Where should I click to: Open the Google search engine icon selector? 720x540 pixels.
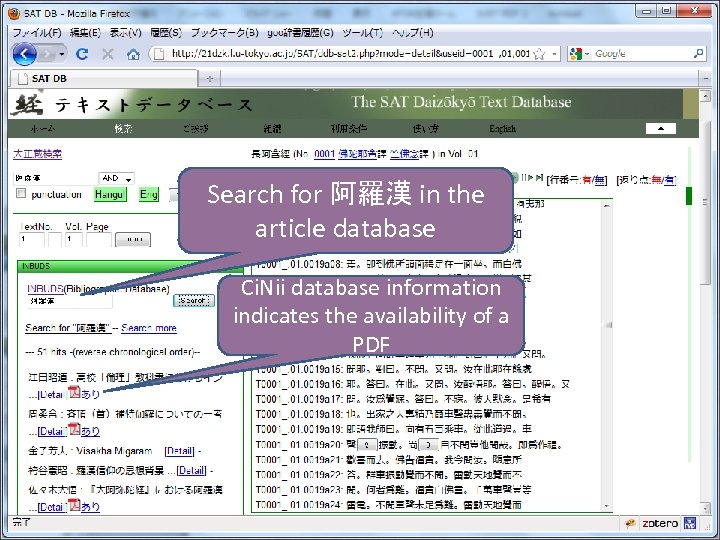click(579, 54)
